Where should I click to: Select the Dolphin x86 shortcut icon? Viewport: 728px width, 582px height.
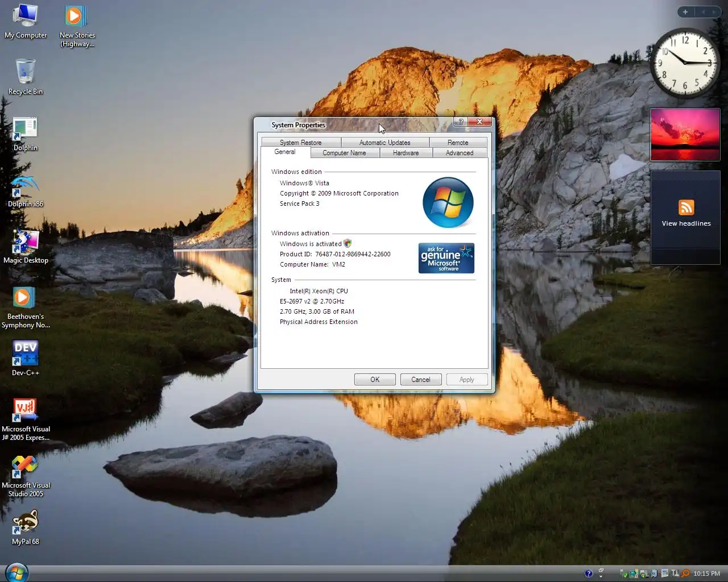tap(26, 190)
